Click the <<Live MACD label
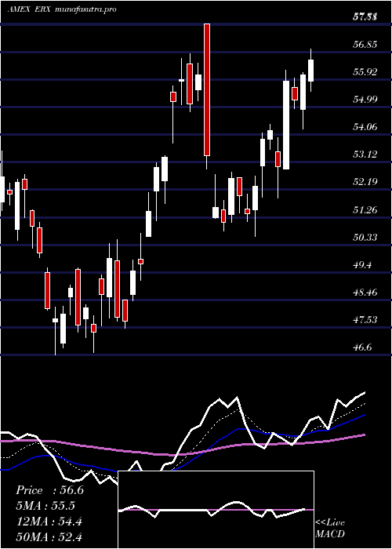This screenshot has height=549, width=392. click(x=330, y=528)
